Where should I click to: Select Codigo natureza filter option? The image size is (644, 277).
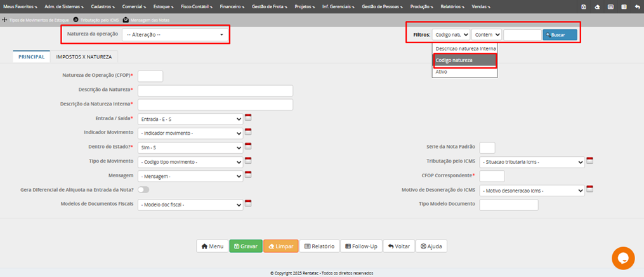tap(464, 60)
